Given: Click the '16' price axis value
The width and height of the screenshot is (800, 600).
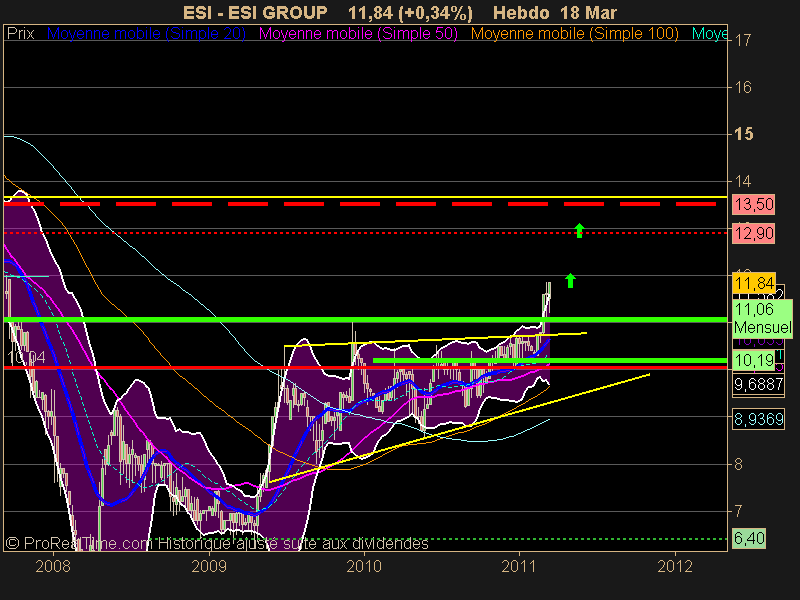Looking at the screenshot, I should click(x=743, y=87).
